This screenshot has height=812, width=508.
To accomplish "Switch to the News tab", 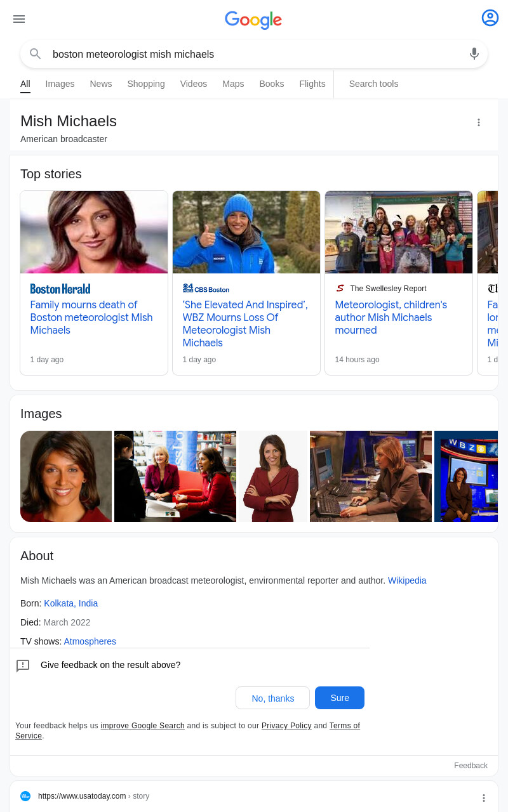I will [100, 84].
